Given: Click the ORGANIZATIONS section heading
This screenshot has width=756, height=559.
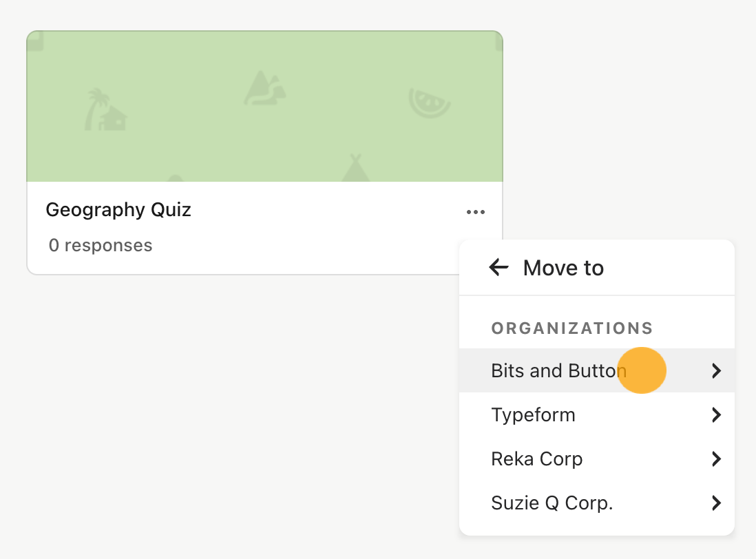Looking at the screenshot, I should [x=572, y=328].
